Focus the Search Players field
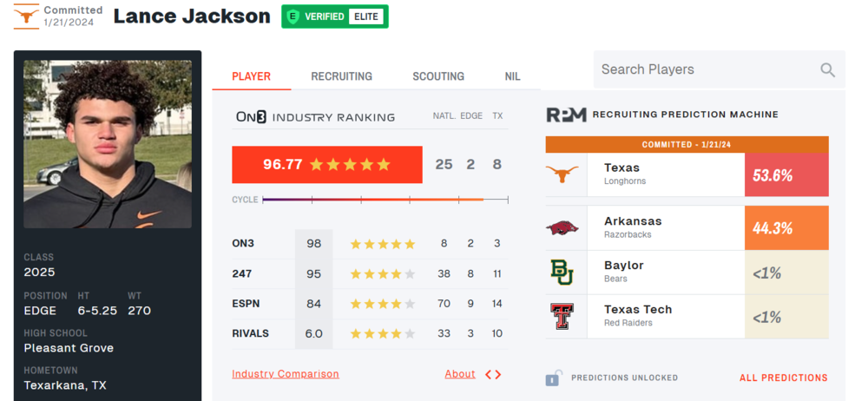 703,69
